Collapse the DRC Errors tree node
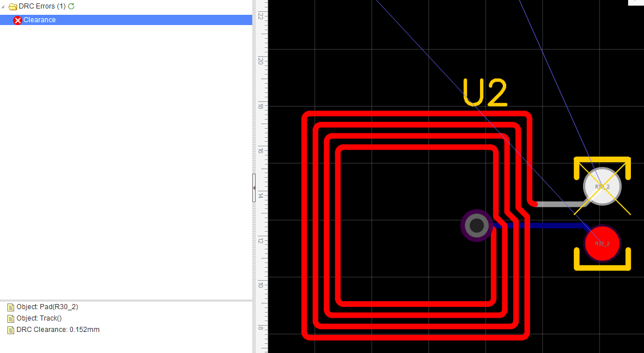Viewport: 644px width, 353px height. pyautogui.click(x=3, y=7)
